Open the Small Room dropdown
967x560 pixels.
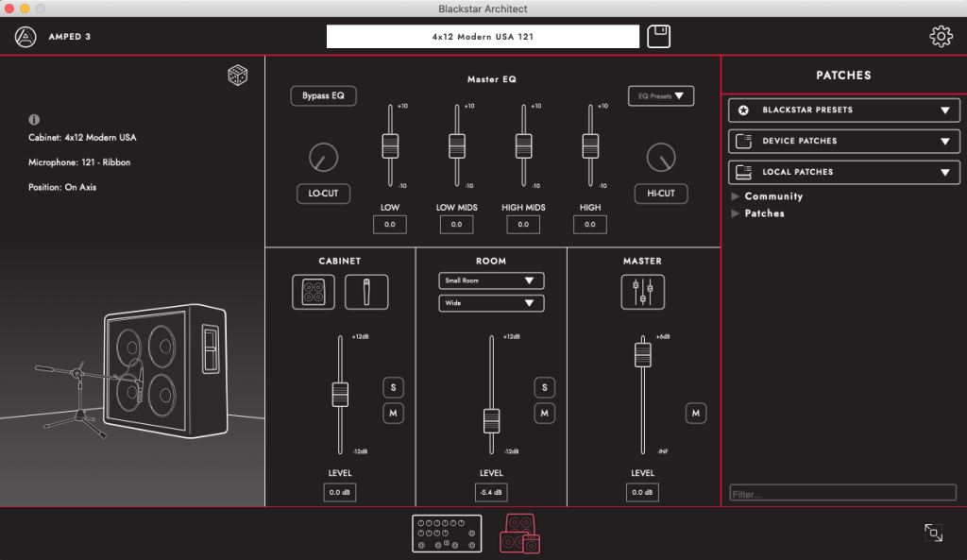click(491, 280)
